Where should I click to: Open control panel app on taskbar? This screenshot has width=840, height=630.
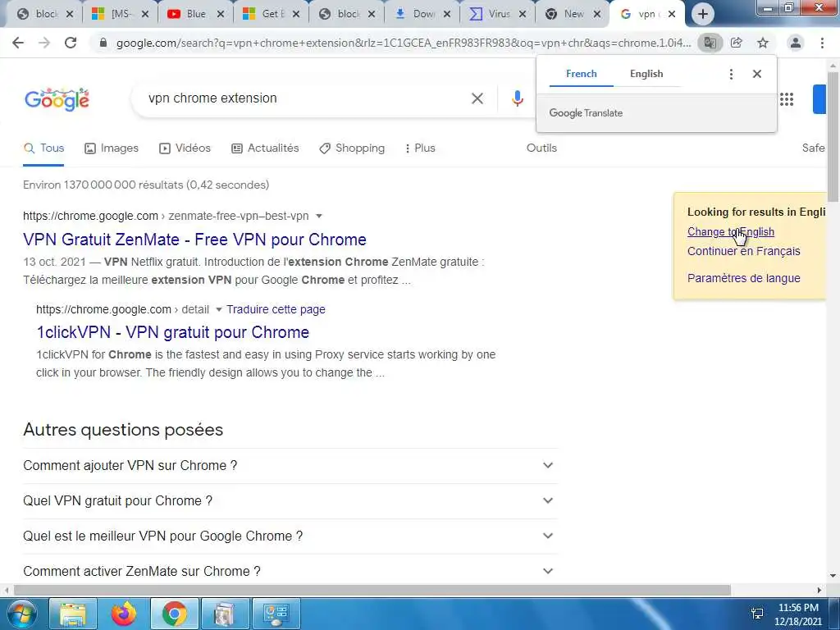[x=276, y=614]
